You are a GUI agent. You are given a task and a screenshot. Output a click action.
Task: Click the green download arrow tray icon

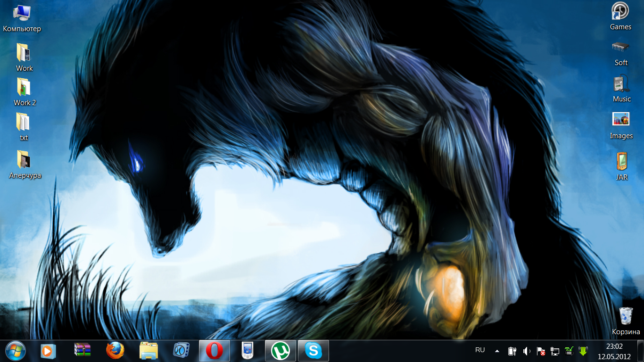click(583, 351)
